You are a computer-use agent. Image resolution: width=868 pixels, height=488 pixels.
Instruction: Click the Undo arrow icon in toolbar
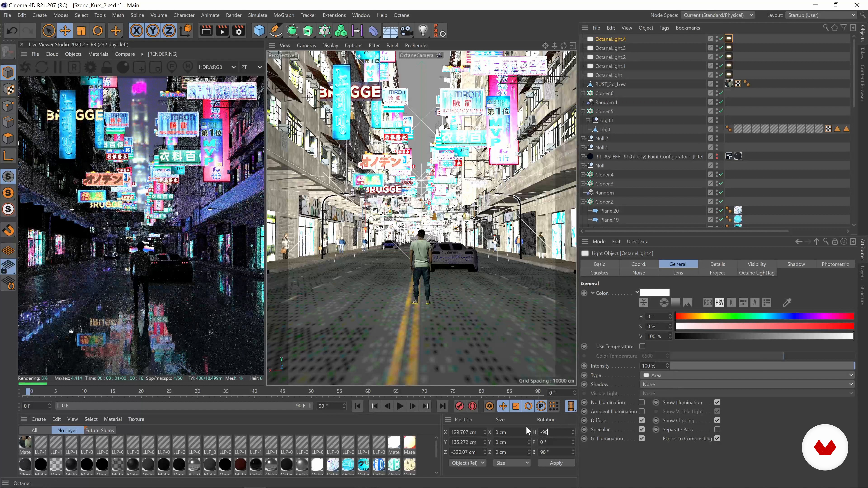(12, 31)
